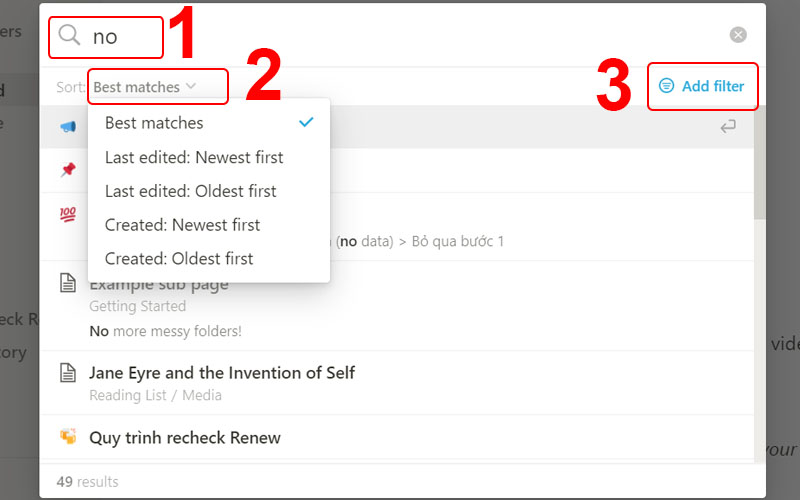
Task: Click the red 100 emoji icon
Action: (68, 214)
